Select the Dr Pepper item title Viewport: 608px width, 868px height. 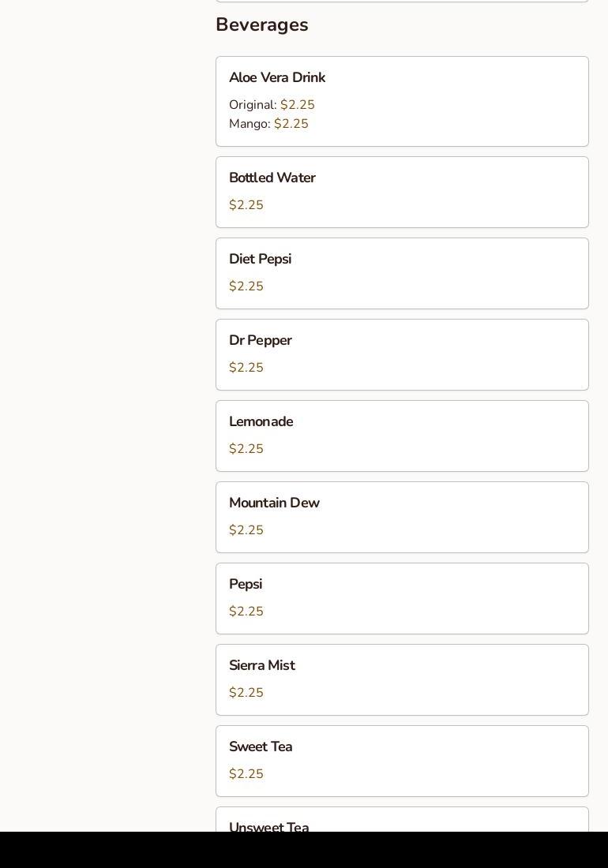[260, 341]
